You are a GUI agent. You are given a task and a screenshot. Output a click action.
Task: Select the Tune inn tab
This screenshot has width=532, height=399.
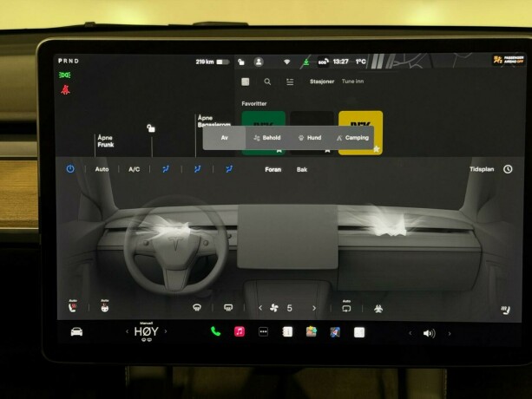(x=352, y=82)
